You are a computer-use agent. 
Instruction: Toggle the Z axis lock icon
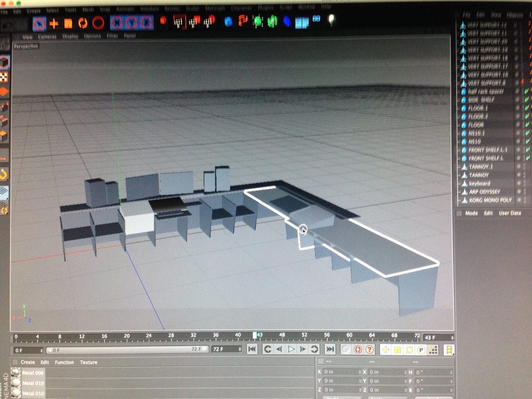point(146,23)
